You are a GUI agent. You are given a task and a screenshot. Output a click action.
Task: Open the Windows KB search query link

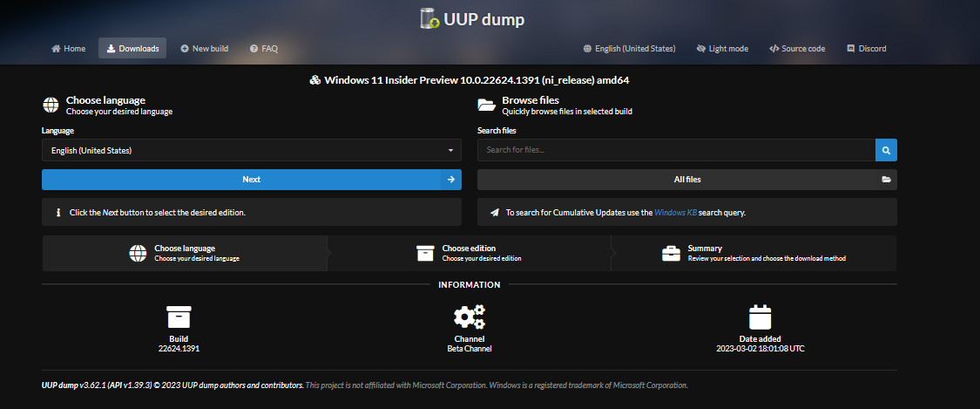pyautogui.click(x=676, y=213)
